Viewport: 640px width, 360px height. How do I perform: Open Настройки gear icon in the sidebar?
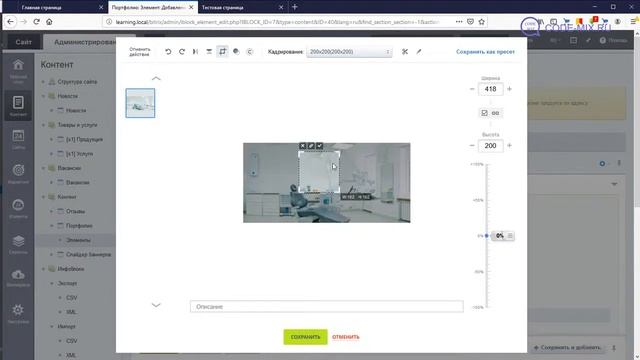[x=18, y=313]
